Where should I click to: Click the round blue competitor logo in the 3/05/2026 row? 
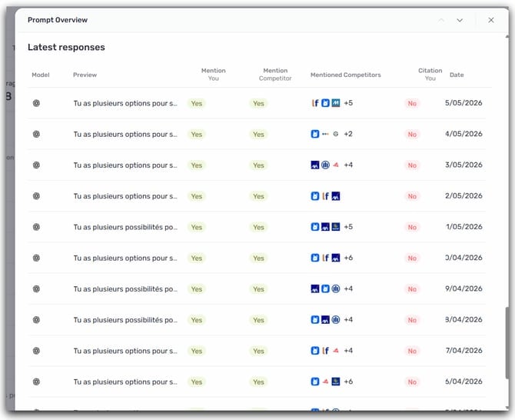[x=325, y=165]
